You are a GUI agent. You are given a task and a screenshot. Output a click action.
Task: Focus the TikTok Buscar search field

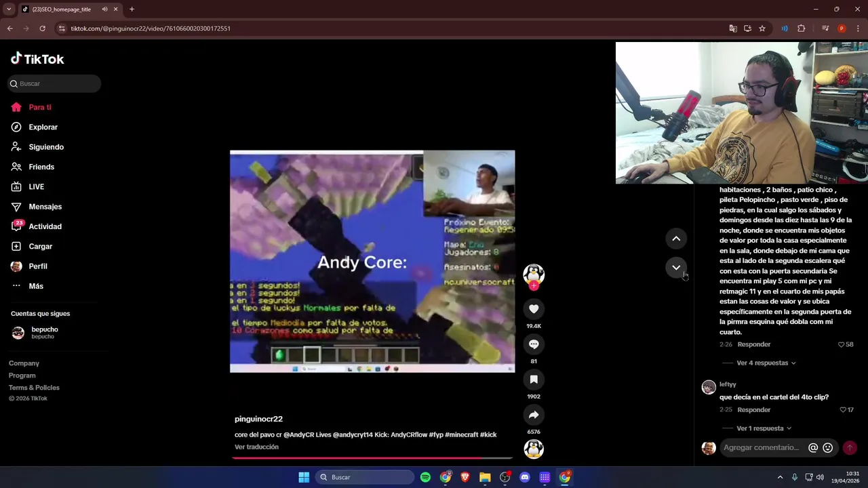point(54,83)
